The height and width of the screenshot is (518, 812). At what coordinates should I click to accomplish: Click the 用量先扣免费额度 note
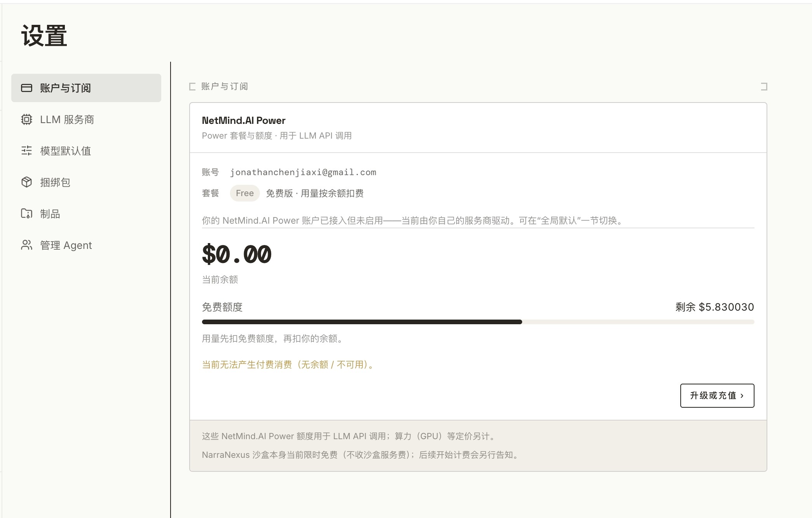coord(273,339)
